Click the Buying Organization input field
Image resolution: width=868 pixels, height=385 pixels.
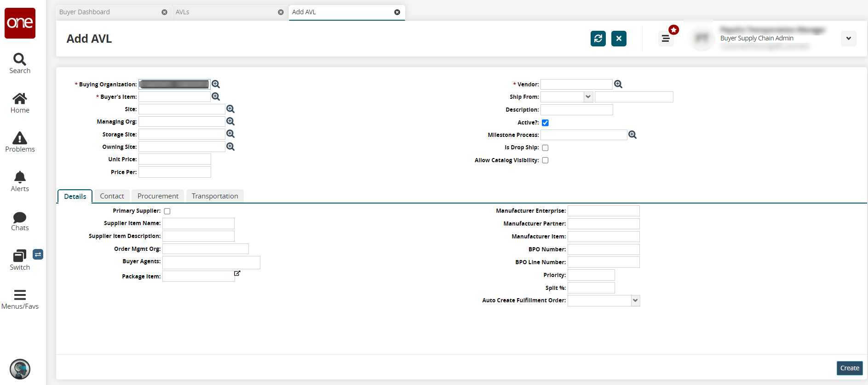tap(174, 84)
